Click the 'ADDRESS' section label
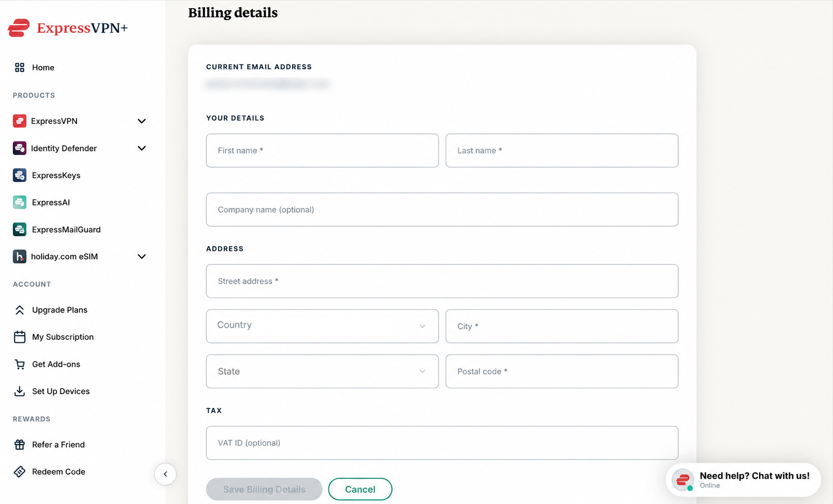Viewport: 833px width, 504px height. coord(225,249)
